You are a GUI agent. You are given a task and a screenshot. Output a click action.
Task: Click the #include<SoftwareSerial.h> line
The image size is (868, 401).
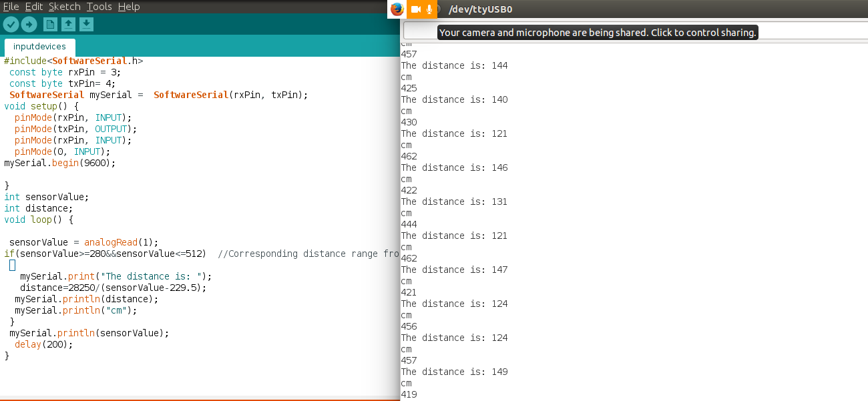(73, 61)
